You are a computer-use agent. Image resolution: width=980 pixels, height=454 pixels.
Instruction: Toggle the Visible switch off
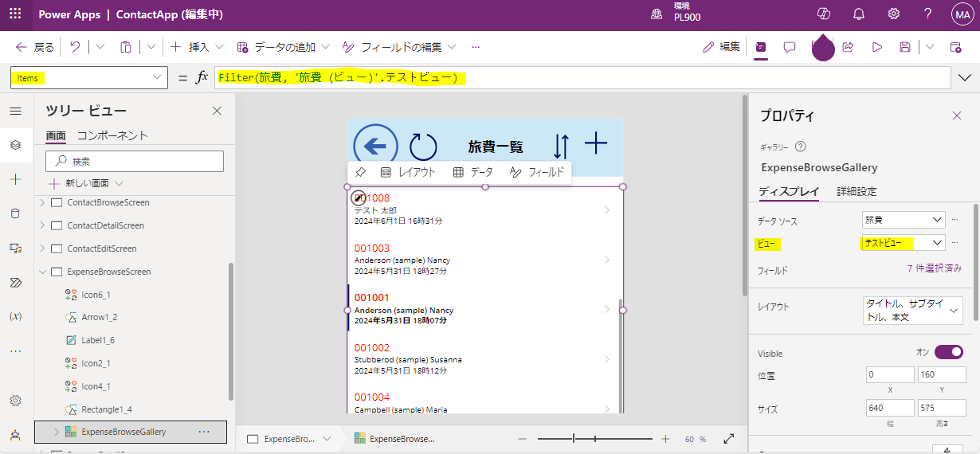point(949,352)
